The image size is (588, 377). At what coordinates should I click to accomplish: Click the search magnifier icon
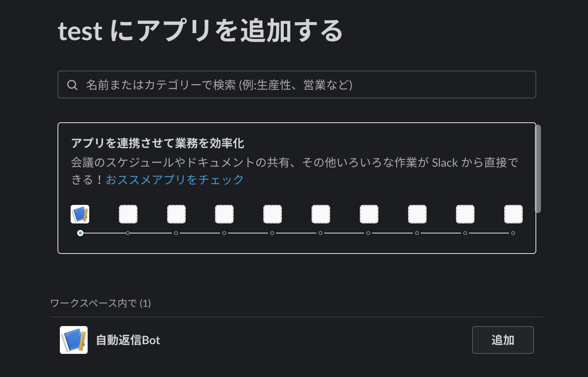coord(73,85)
